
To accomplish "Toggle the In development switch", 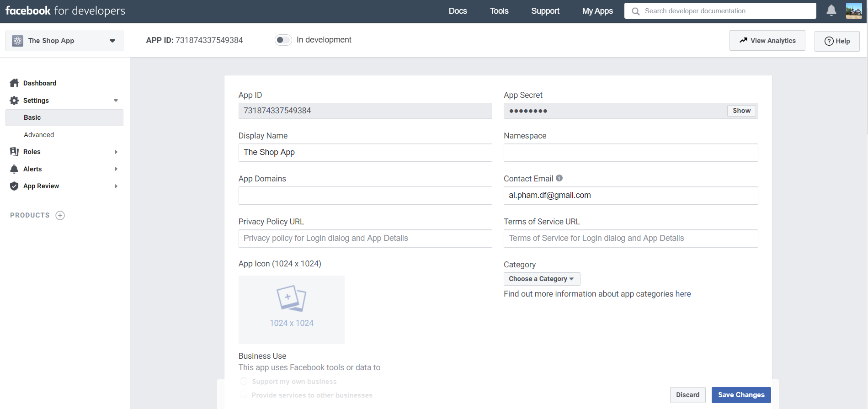I will pos(283,40).
